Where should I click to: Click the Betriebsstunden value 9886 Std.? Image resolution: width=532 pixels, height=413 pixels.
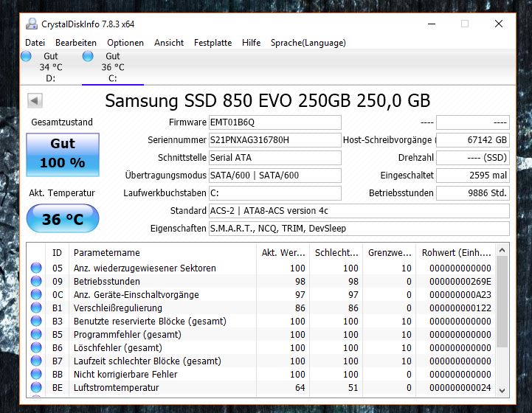(473, 193)
